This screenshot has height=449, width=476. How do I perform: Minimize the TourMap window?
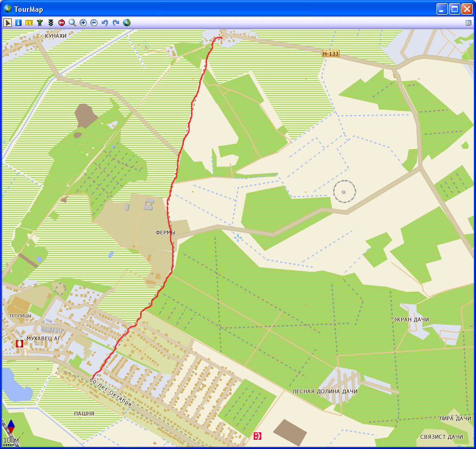click(x=442, y=9)
